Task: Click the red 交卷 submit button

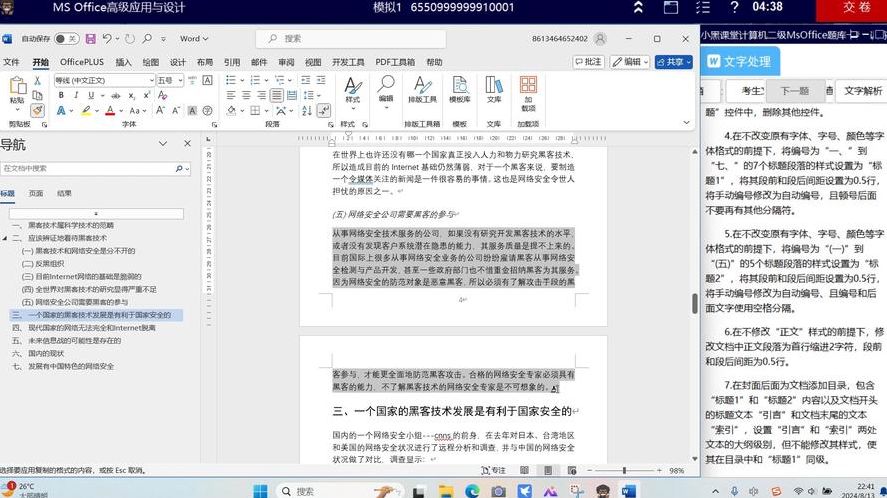Action: point(851,9)
